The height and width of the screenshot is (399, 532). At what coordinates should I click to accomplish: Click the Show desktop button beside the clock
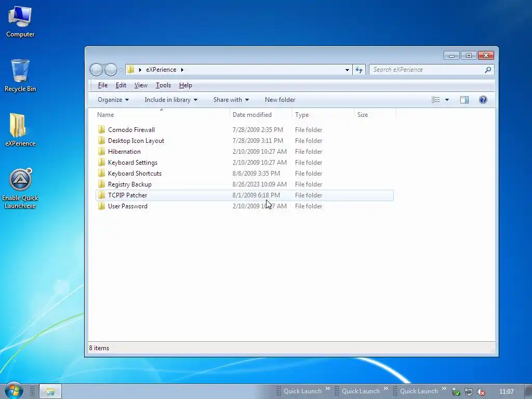pos(528,392)
